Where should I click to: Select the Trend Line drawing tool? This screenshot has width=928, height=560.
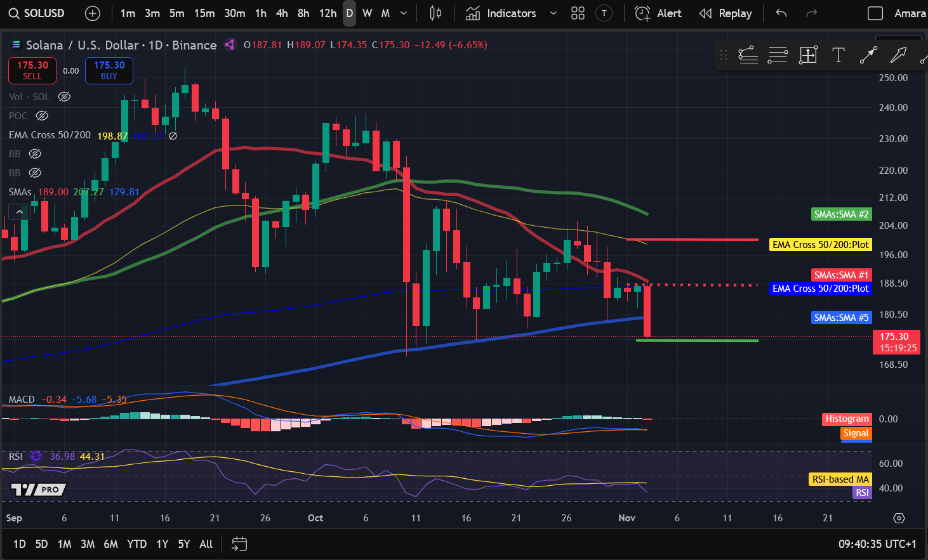(x=868, y=55)
